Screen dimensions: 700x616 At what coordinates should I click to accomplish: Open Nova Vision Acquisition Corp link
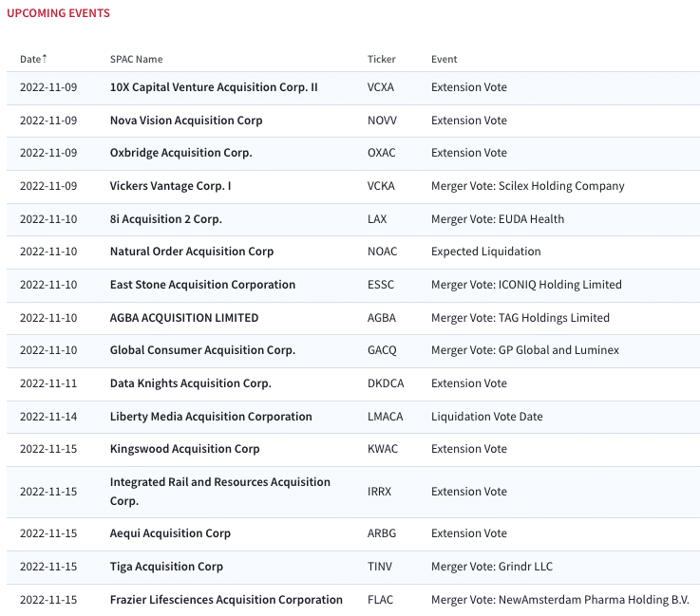186,121
